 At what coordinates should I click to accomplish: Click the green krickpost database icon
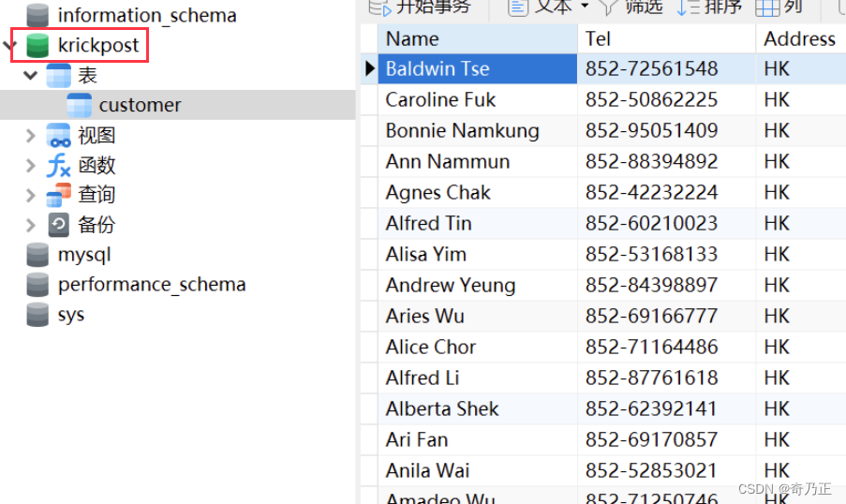(x=37, y=45)
